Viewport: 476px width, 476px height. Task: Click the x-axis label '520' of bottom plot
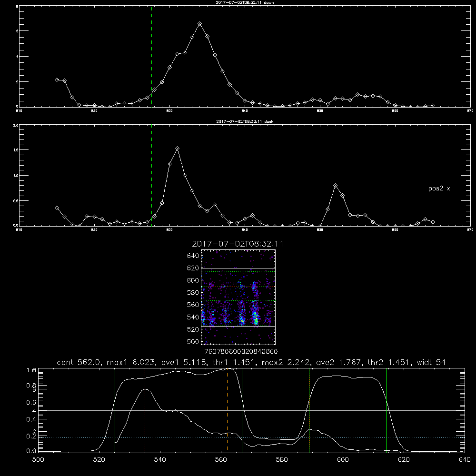[x=99, y=460]
